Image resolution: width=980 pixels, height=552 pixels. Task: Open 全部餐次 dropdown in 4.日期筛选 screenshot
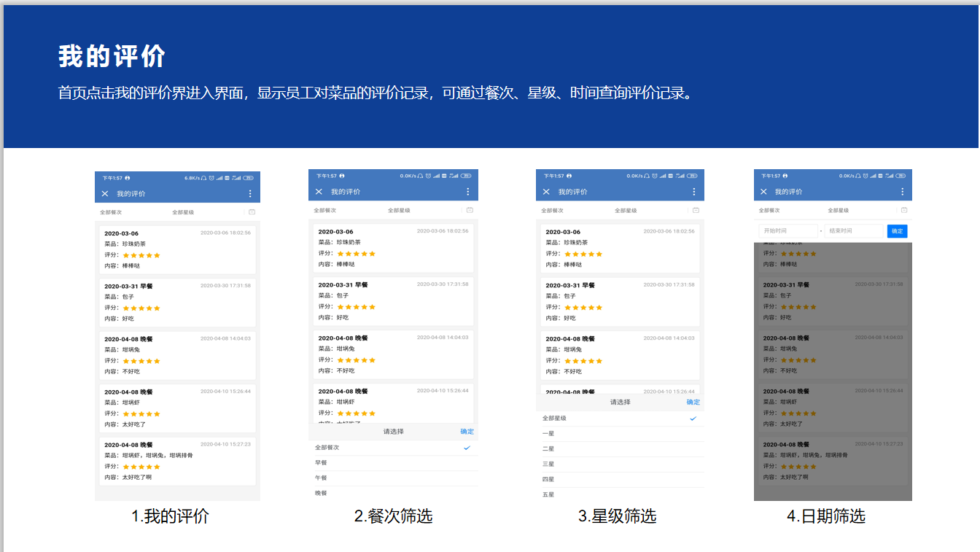[770, 210]
